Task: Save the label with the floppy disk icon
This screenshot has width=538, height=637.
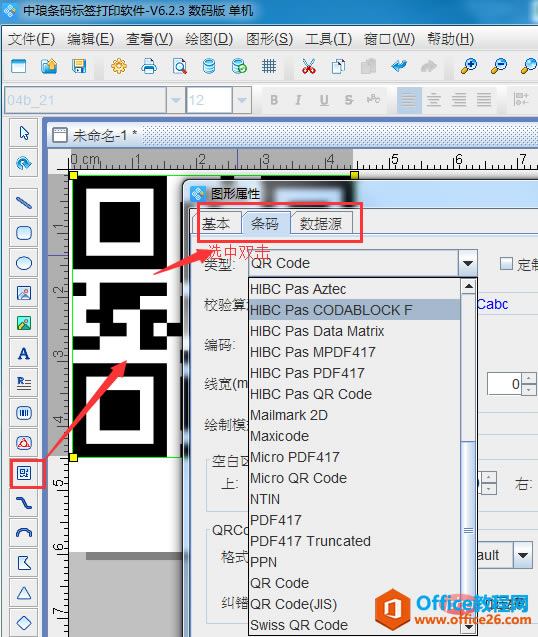Action: pos(79,66)
